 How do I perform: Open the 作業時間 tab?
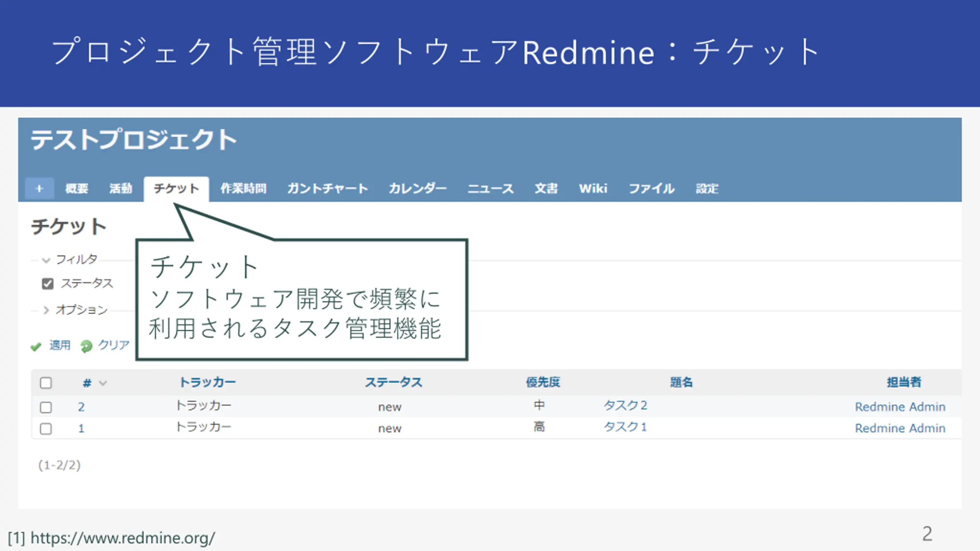point(243,188)
